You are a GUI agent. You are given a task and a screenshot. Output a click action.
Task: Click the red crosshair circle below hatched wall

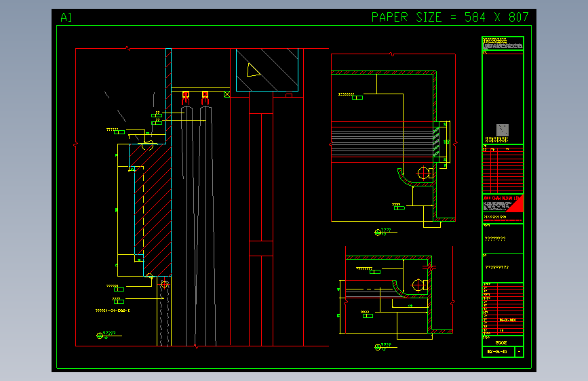(x=164, y=285)
